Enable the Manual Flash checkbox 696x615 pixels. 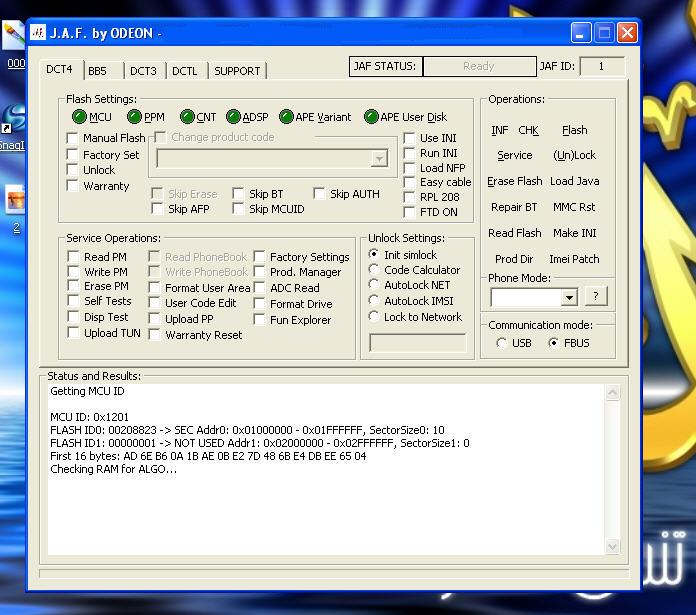(72, 138)
